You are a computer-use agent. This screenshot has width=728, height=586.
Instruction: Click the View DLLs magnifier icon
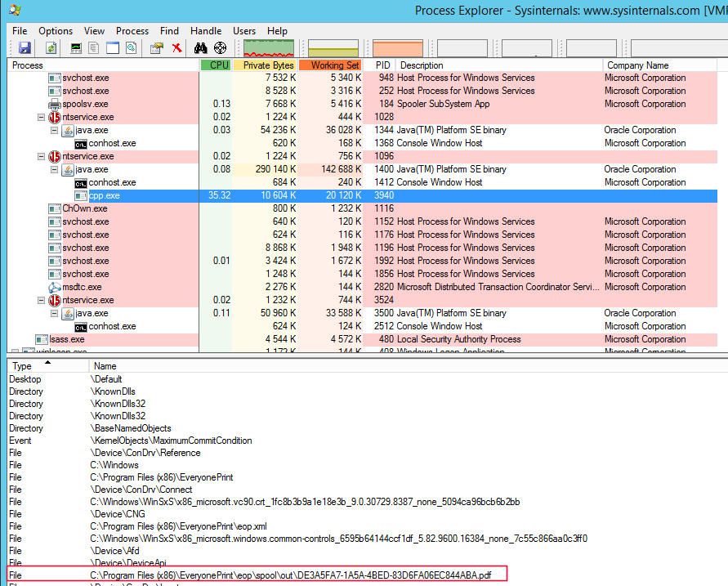point(131,47)
